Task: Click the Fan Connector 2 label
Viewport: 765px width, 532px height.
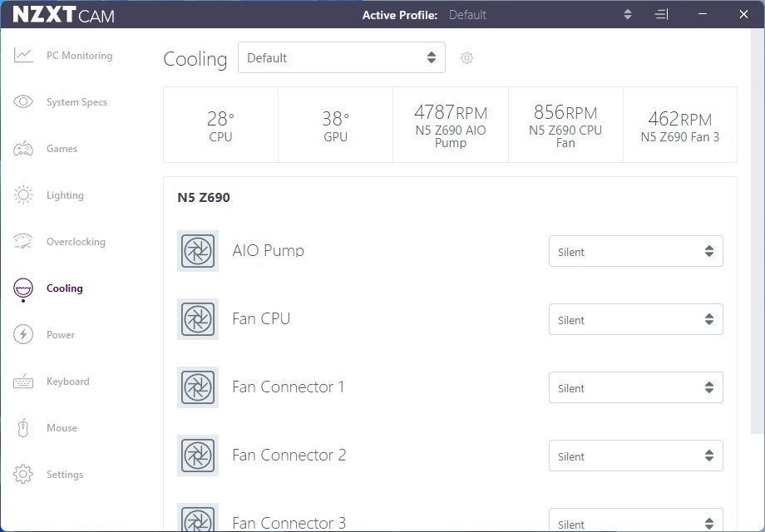Action: point(289,455)
